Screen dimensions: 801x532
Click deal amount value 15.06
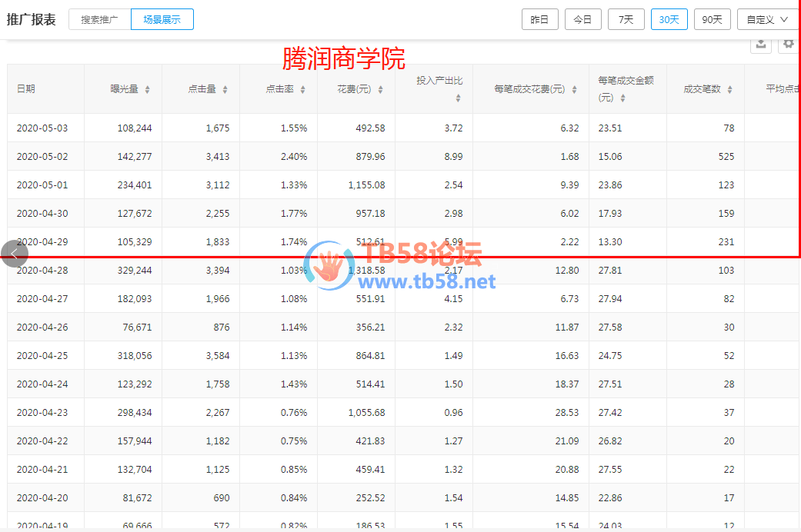[610, 157]
